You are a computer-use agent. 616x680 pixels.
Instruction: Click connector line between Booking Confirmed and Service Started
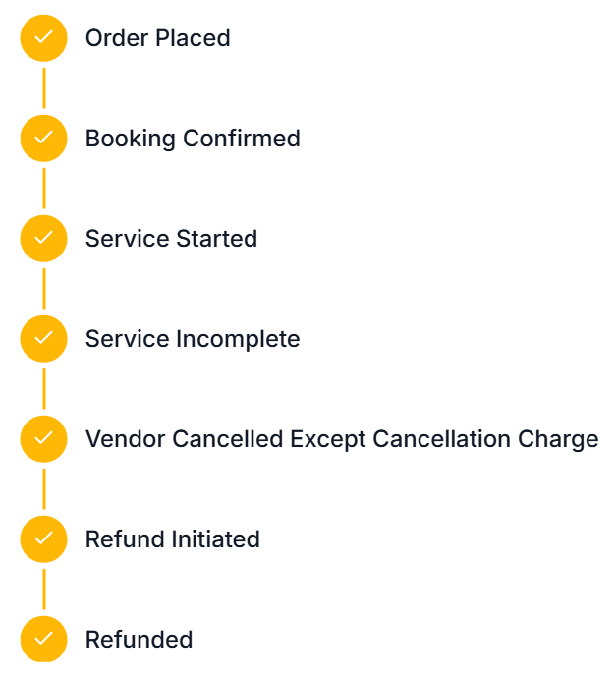(43, 189)
